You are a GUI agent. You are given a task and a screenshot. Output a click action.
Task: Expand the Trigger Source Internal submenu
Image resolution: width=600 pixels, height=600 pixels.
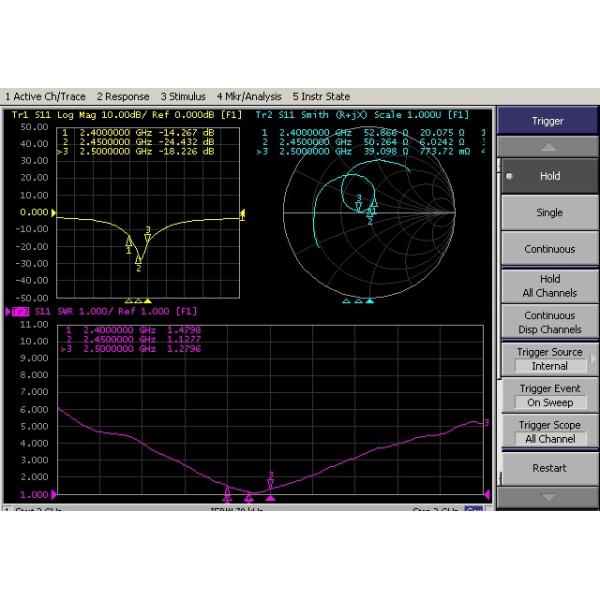(x=548, y=359)
